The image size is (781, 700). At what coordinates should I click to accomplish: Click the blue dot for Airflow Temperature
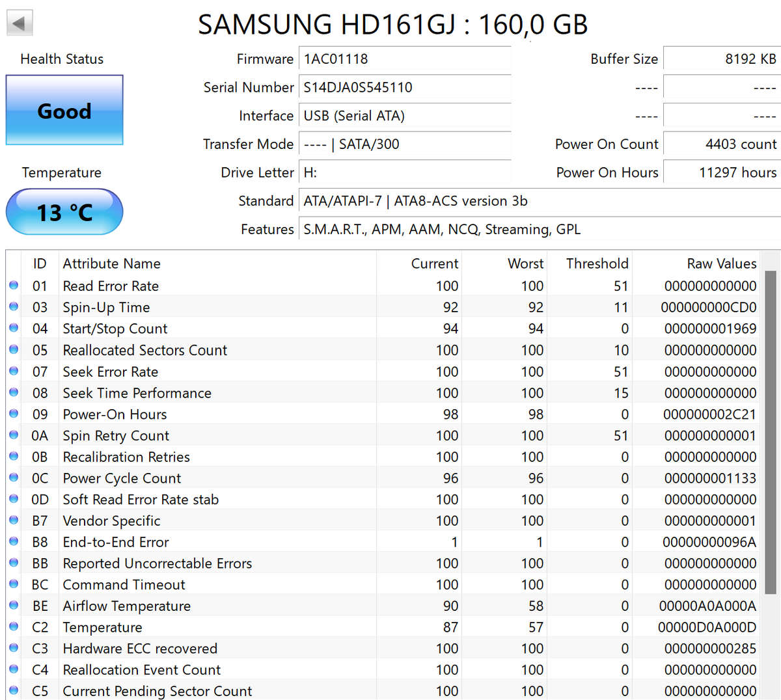pyautogui.click(x=14, y=606)
